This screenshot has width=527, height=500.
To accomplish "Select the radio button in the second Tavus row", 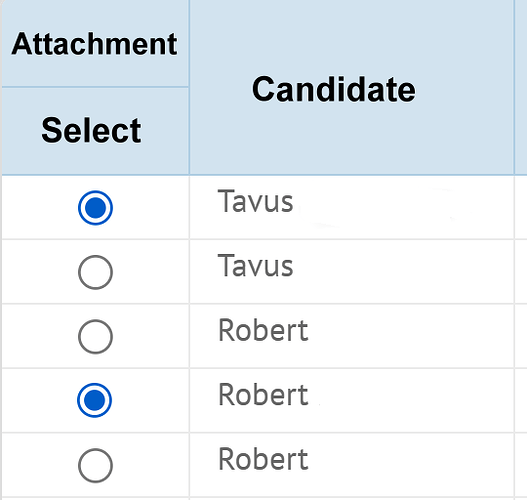I will [x=95, y=272].
